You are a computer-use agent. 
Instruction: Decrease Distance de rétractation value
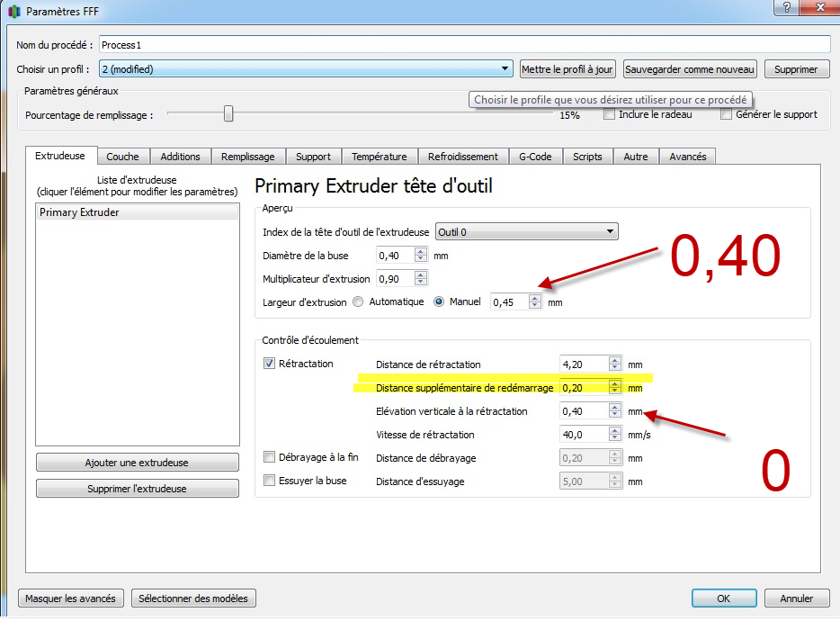pyautogui.click(x=615, y=368)
